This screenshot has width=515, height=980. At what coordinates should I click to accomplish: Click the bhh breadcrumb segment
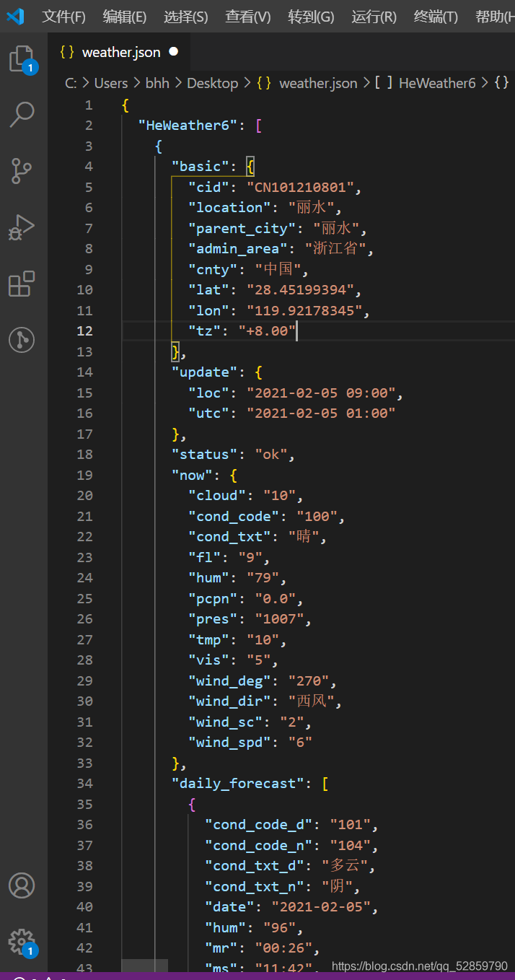[157, 83]
